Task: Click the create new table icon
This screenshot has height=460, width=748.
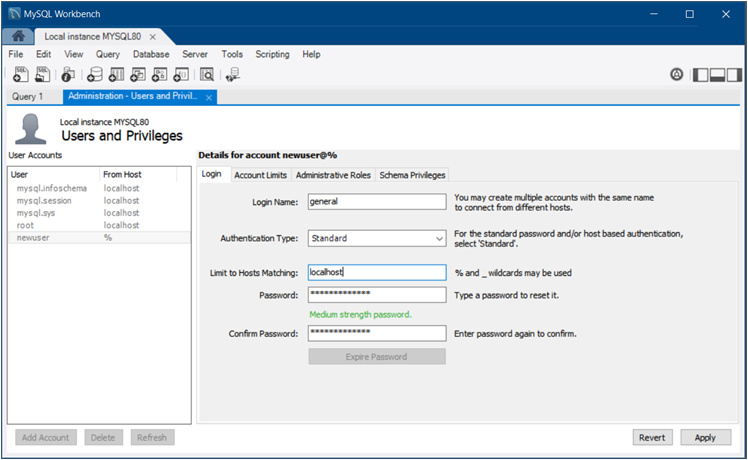Action: (116, 74)
